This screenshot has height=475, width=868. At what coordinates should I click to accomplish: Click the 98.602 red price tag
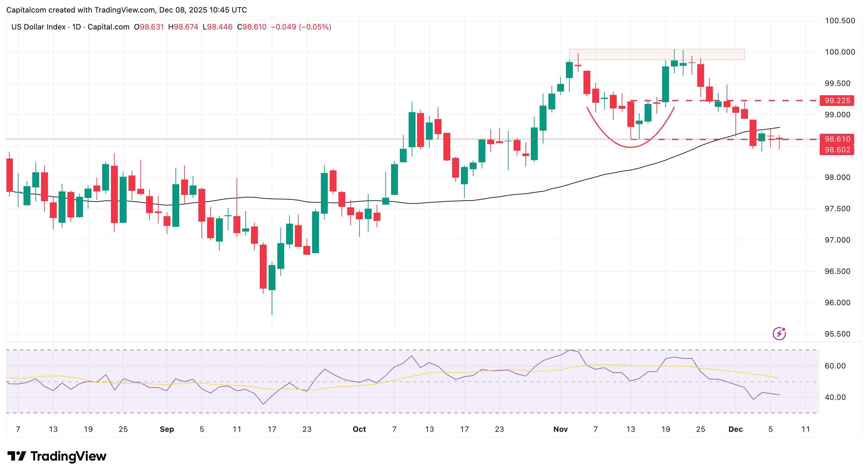[x=837, y=149]
